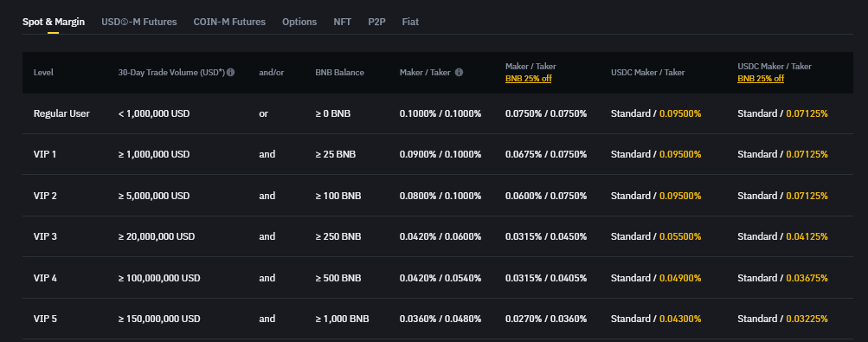Select the Level column header
Image resolution: width=868 pixels, height=342 pixels.
43,73
